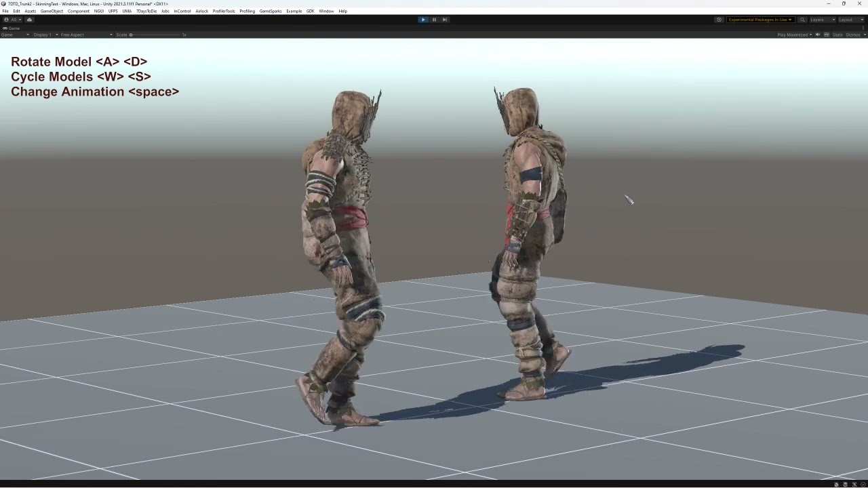Open the Edit menu
The image size is (868, 488).
[x=16, y=12]
